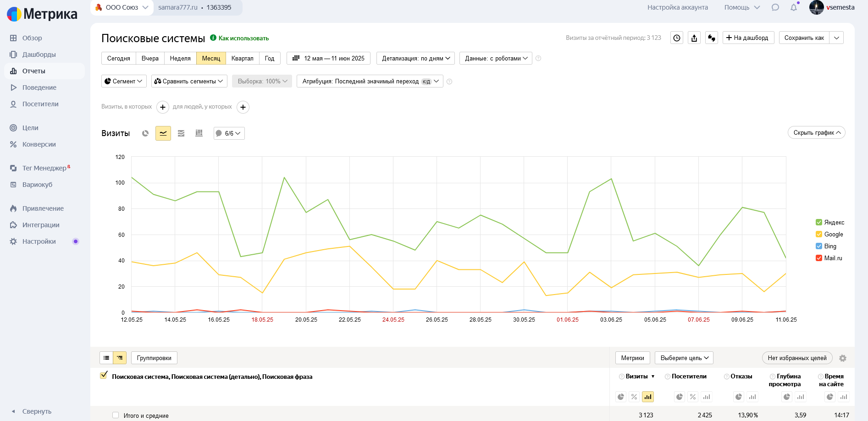868x421 pixels.
Task: Check the Итого и средние row checkbox
Action: [116, 416]
